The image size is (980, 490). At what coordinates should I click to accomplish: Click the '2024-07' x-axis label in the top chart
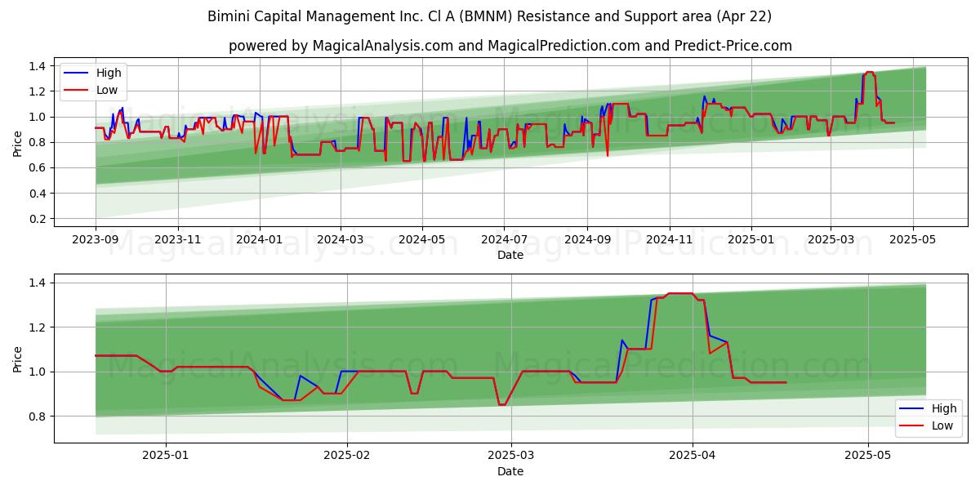504,240
